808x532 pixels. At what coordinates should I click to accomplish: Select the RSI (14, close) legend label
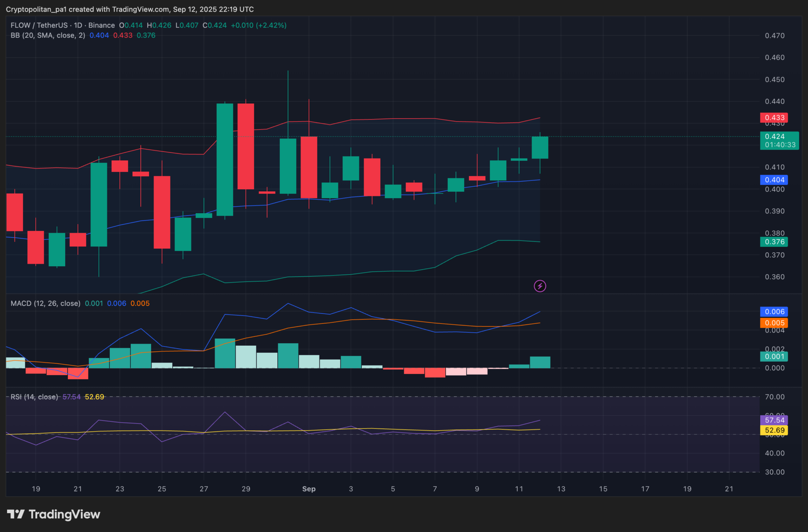(x=35, y=397)
